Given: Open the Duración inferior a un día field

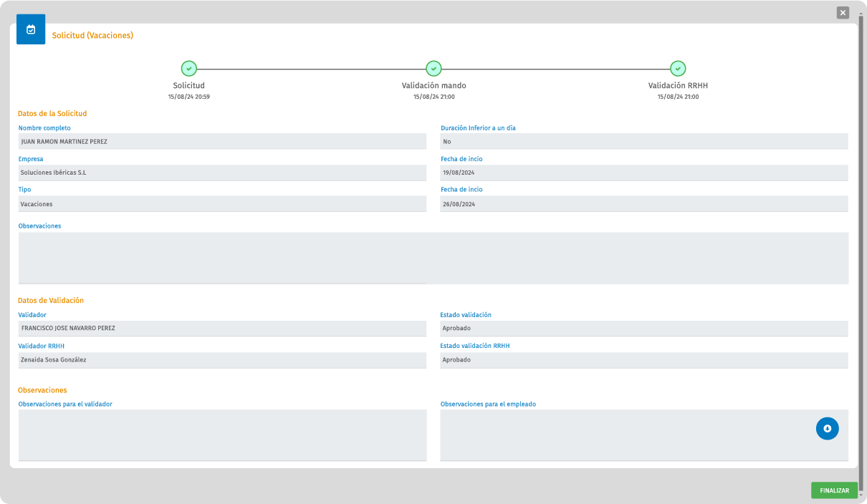Looking at the screenshot, I should (643, 142).
